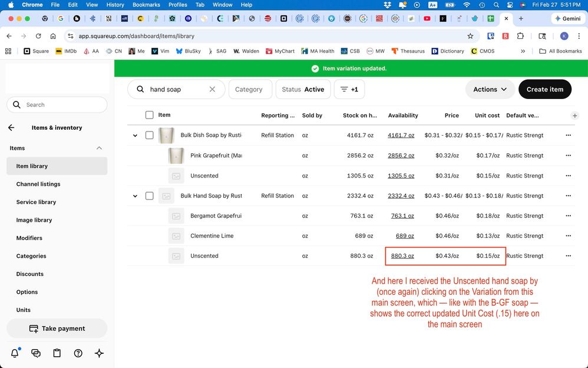Open the sparkle AI assistant icon

99,353
